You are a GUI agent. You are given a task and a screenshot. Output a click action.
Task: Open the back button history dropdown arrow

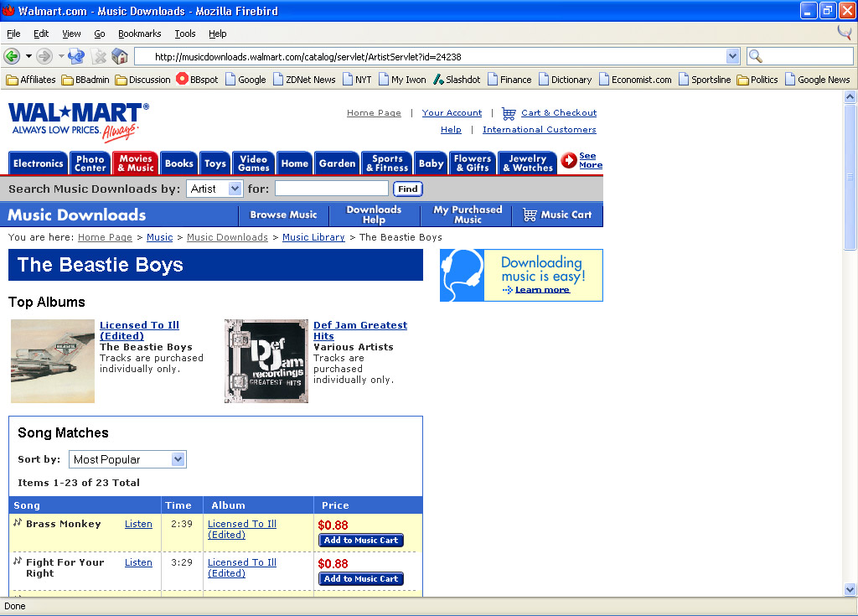pyautogui.click(x=28, y=56)
